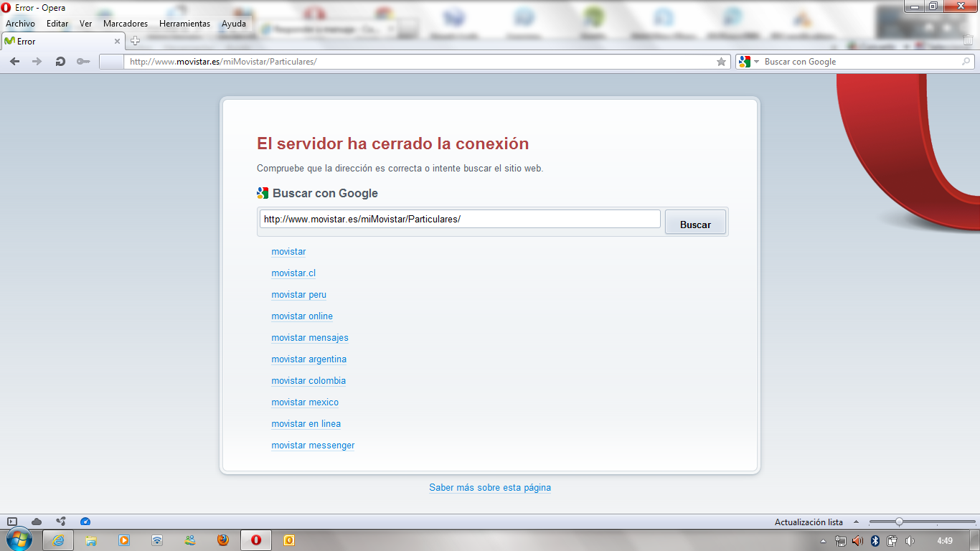Click the red speaker tray icon
Screen dimensions: 980x551
[x=858, y=541]
